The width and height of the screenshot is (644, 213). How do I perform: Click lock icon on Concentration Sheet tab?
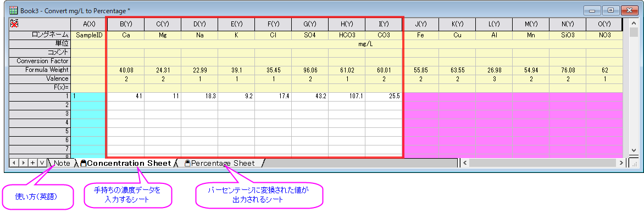tap(84, 164)
